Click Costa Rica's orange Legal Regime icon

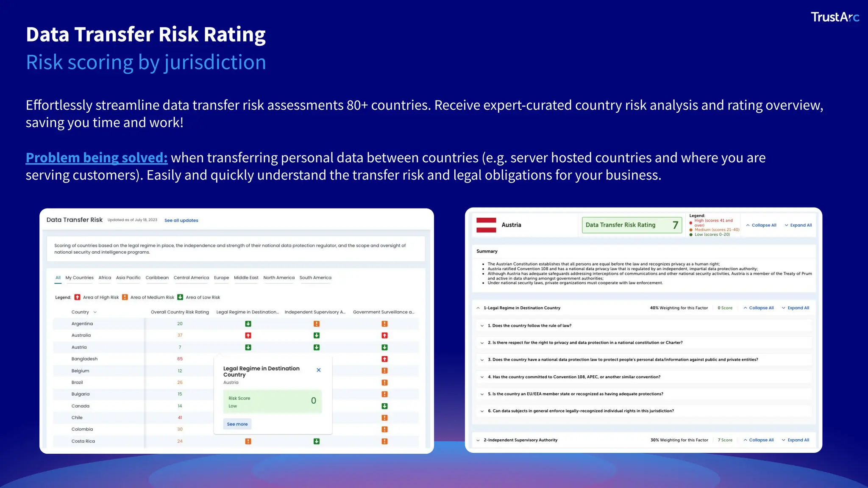[x=248, y=441]
